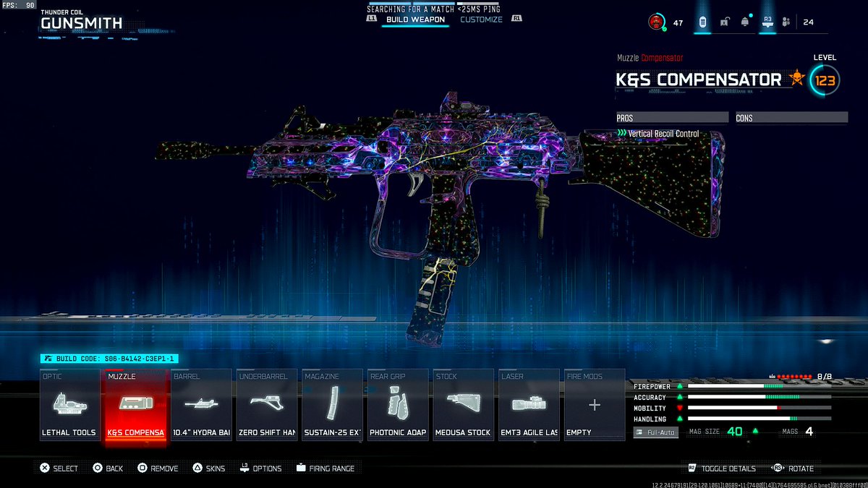Image resolution: width=868 pixels, height=488 pixels.
Task: Click the Gunsmith title
Action: [x=81, y=23]
